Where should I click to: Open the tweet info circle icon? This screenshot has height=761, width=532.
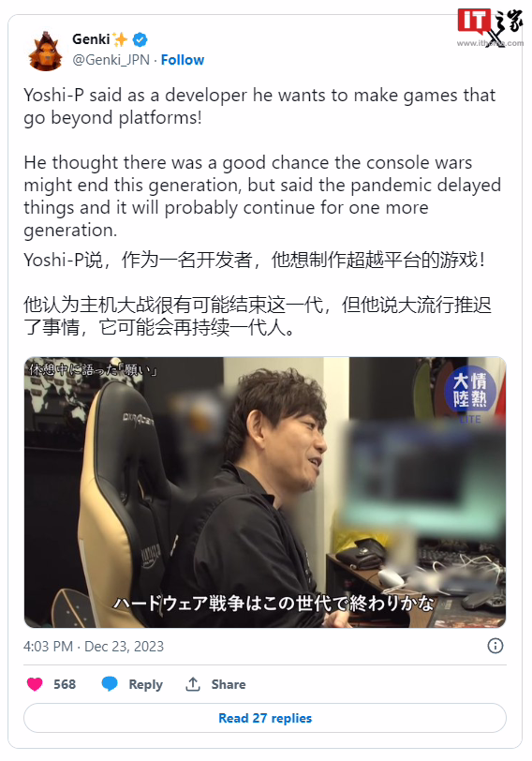point(495,646)
